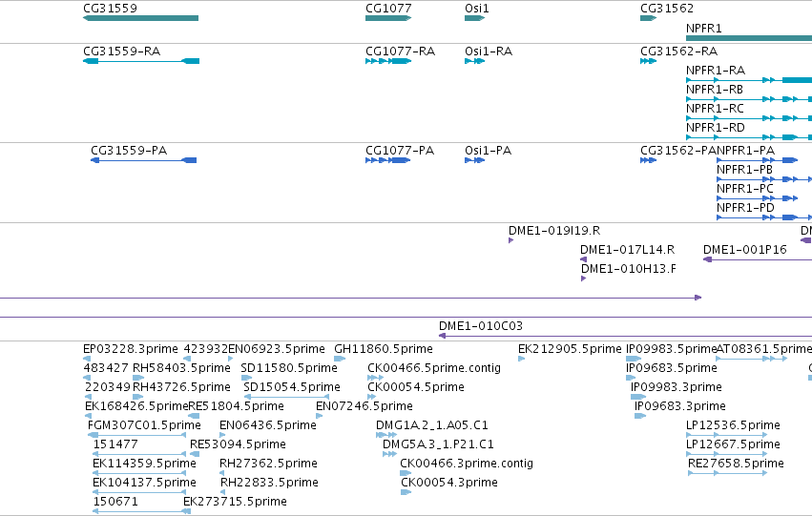Click the CG31562 gene label
The image size is (812, 516).
pyautogui.click(x=666, y=9)
